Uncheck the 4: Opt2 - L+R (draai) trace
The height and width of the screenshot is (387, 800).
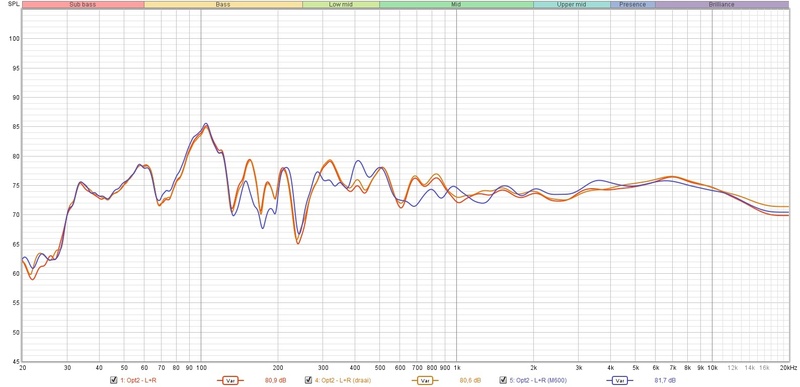[x=308, y=380]
